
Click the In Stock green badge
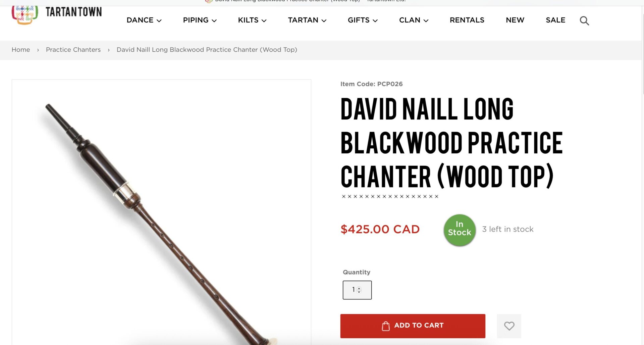460,230
